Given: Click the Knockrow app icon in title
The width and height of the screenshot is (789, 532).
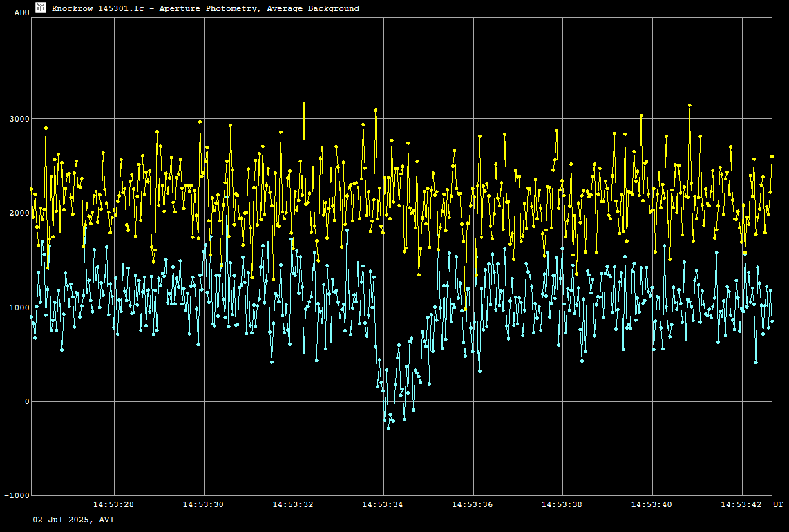Looking at the screenshot, I should (41, 8).
